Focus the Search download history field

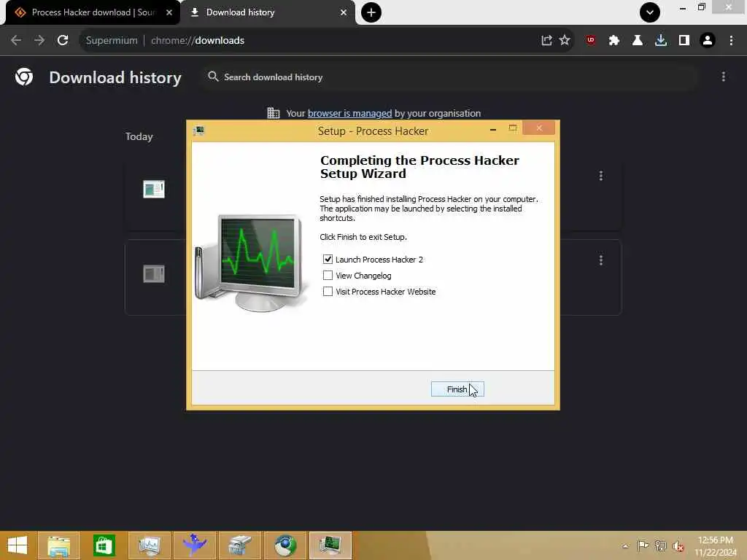(x=448, y=77)
